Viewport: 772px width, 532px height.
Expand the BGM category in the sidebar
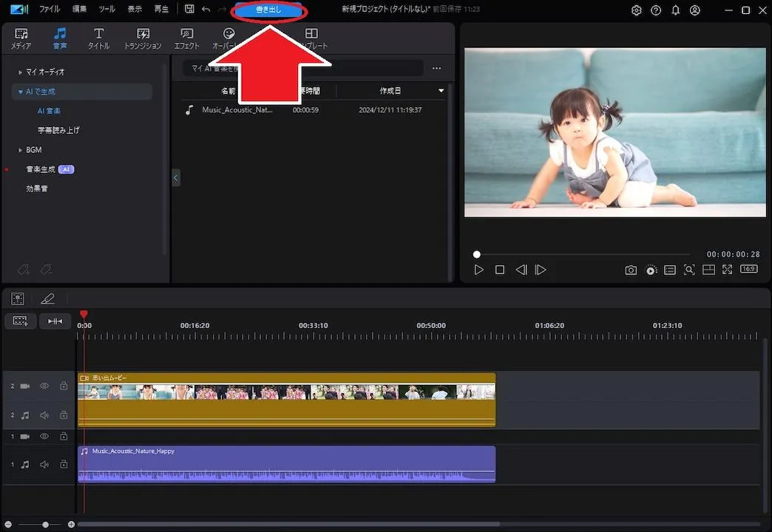[x=18, y=149]
